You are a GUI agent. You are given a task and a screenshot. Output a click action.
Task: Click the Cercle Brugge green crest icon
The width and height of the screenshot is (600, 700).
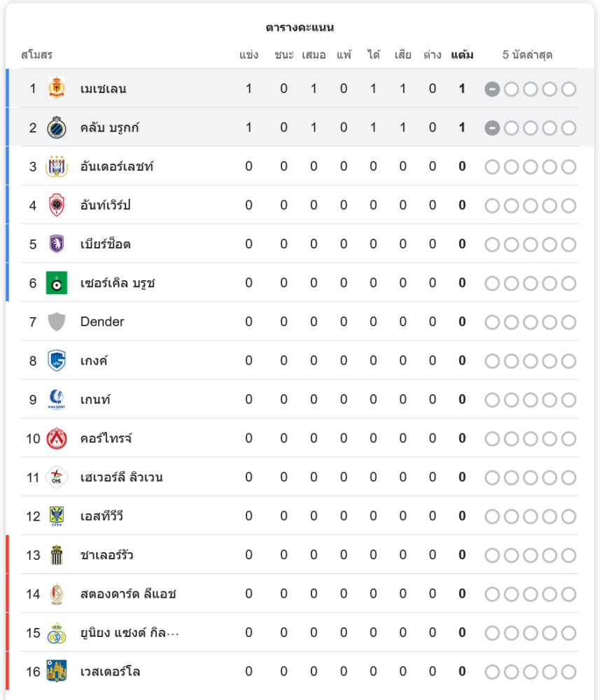pos(57,283)
